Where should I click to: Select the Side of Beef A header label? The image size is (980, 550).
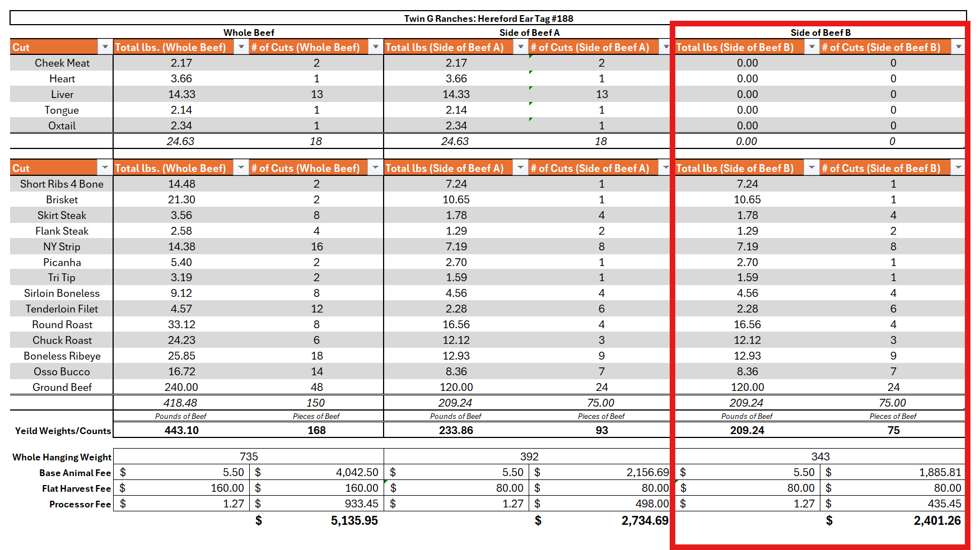(529, 32)
